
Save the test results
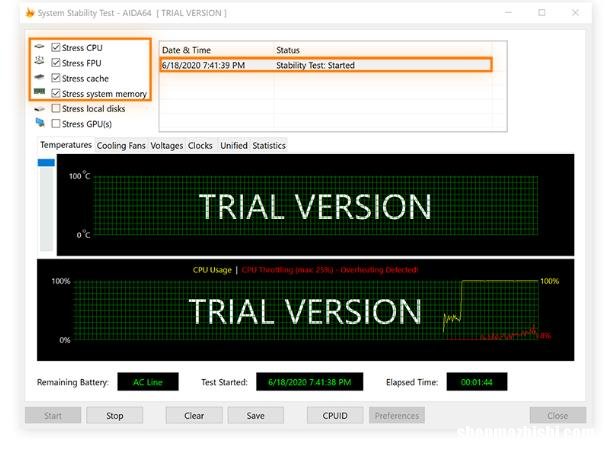[x=255, y=415]
